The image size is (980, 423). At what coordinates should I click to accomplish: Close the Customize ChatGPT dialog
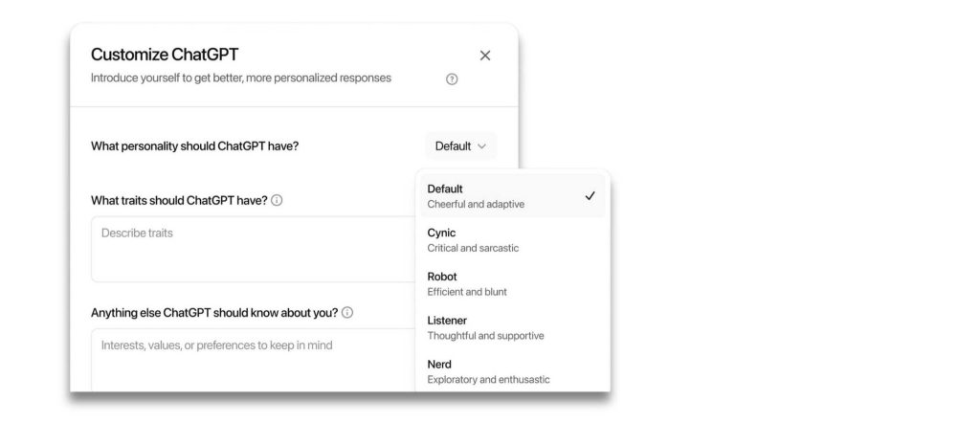485,56
